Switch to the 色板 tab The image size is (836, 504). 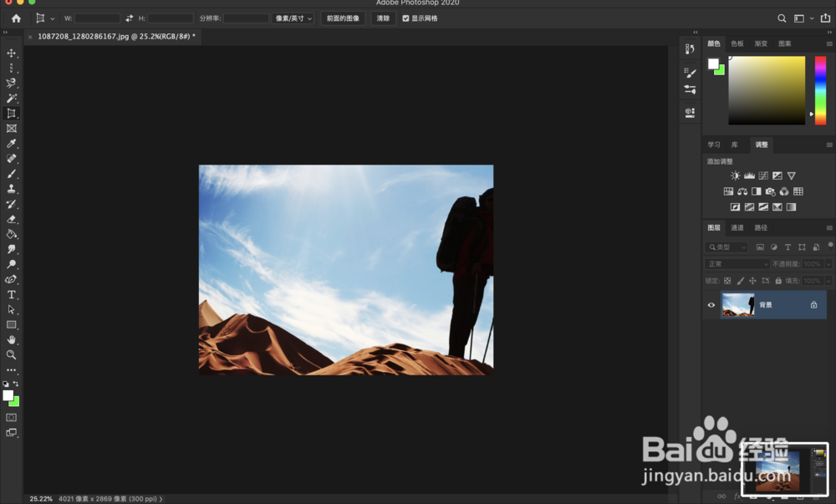coord(737,43)
